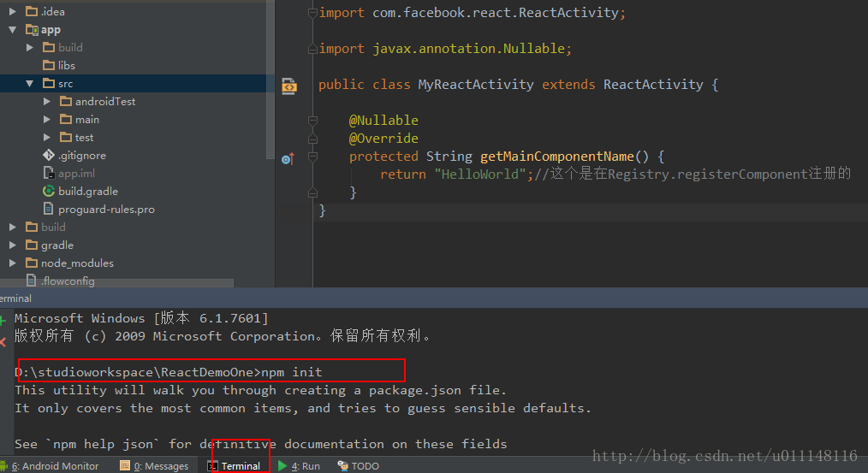Expand the gradle folder arrow

12,245
